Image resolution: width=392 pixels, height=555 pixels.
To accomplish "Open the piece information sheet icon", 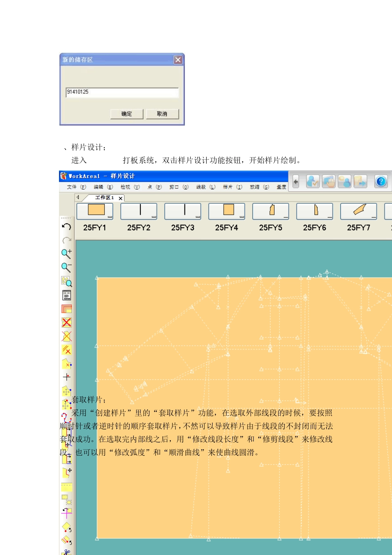I will click(66, 295).
